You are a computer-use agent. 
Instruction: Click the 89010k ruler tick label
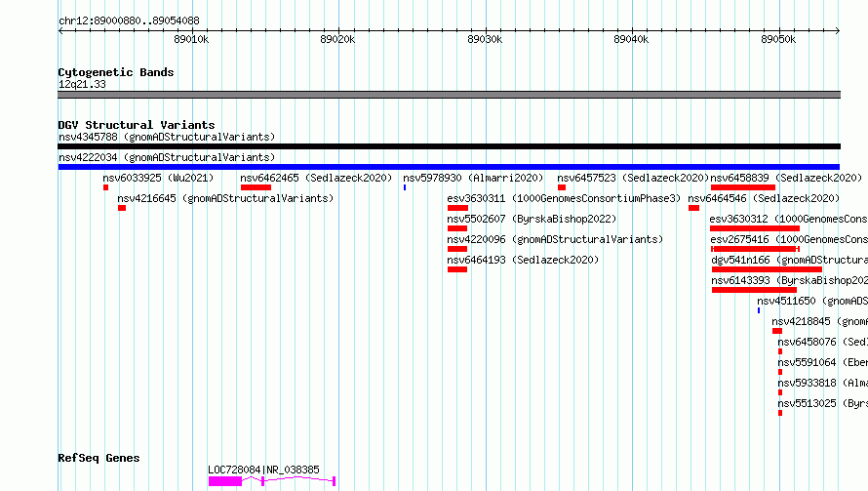191,39
